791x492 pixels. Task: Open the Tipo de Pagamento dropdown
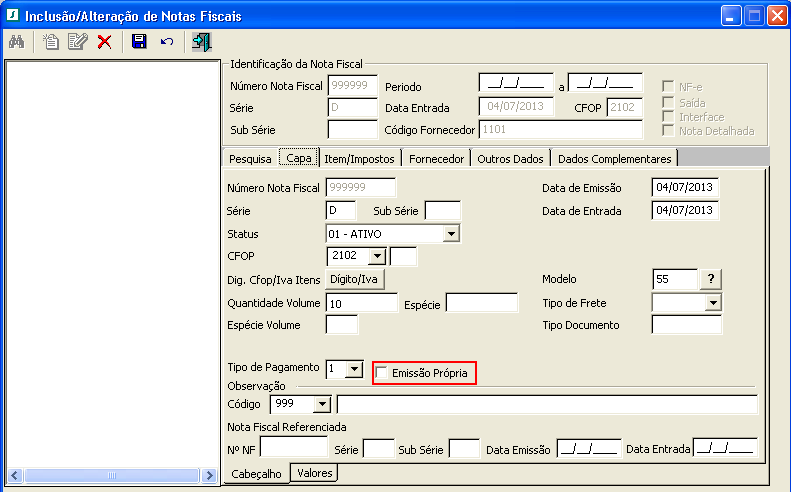(x=353, y=369)
